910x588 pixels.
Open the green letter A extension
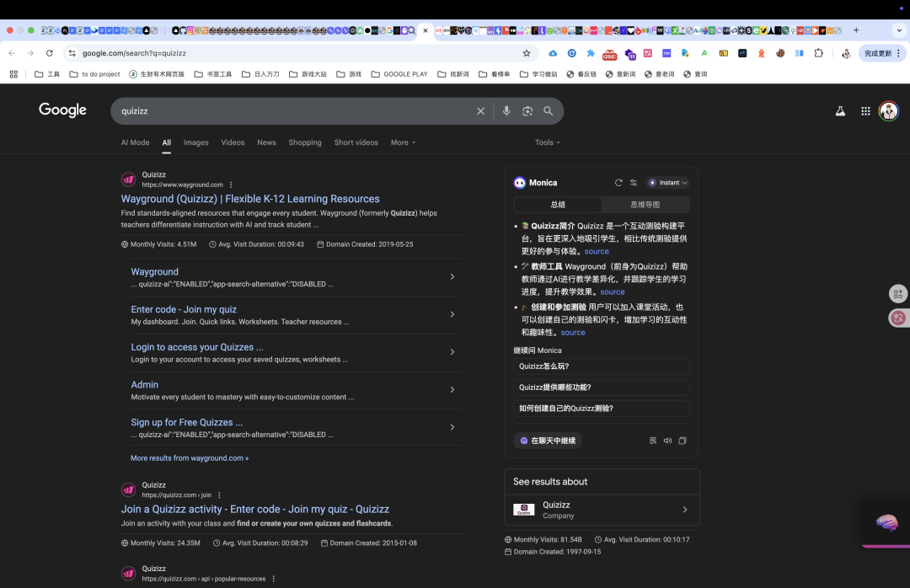[x=704, y=53]
